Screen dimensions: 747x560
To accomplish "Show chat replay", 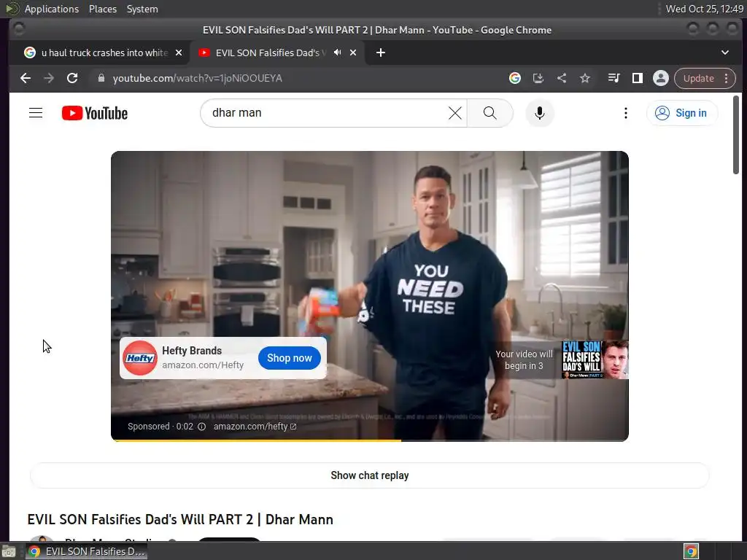I will [370, 475].
